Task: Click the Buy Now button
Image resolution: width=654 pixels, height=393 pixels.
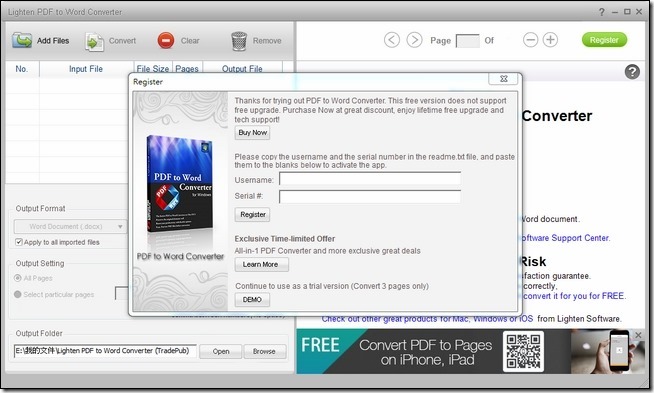Action: 252,133
